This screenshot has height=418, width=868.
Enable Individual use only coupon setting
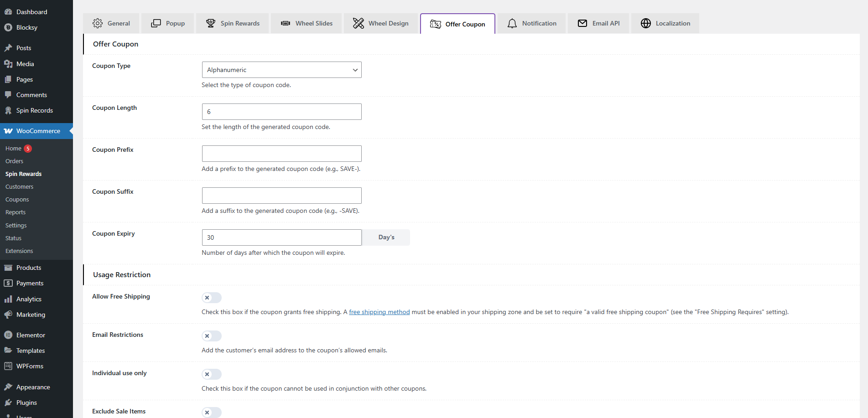point(211,374)
